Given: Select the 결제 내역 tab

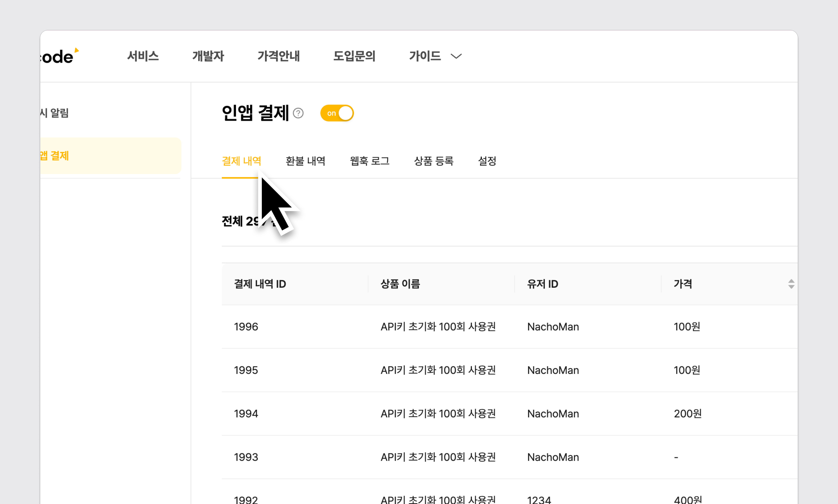Looking at the screenshot, I should [241, 161].
